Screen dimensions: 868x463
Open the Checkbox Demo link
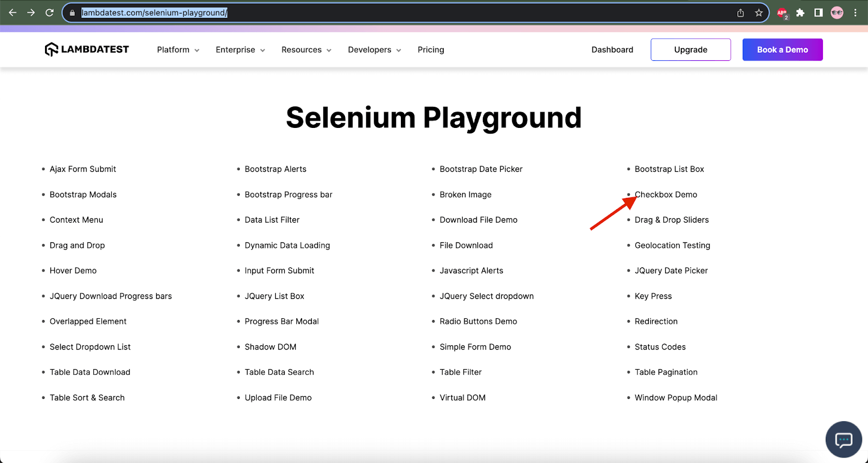coord(666,195)
